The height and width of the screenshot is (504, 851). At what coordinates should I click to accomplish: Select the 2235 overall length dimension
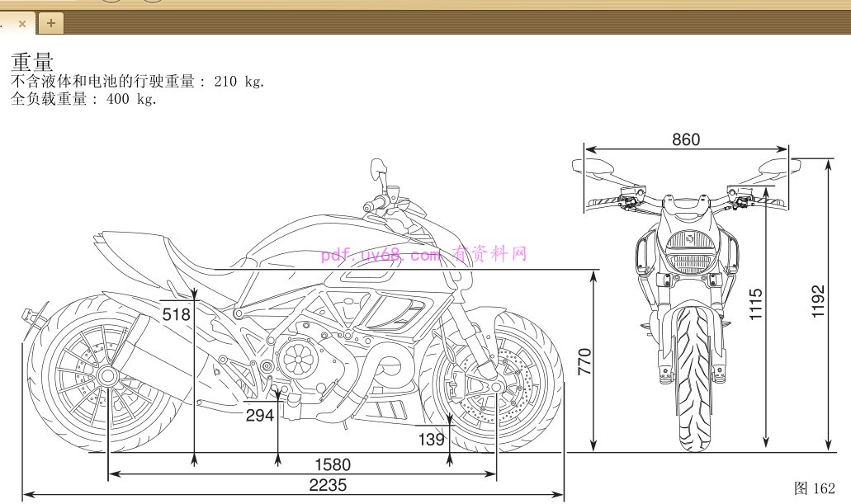(x=328, y=485)
